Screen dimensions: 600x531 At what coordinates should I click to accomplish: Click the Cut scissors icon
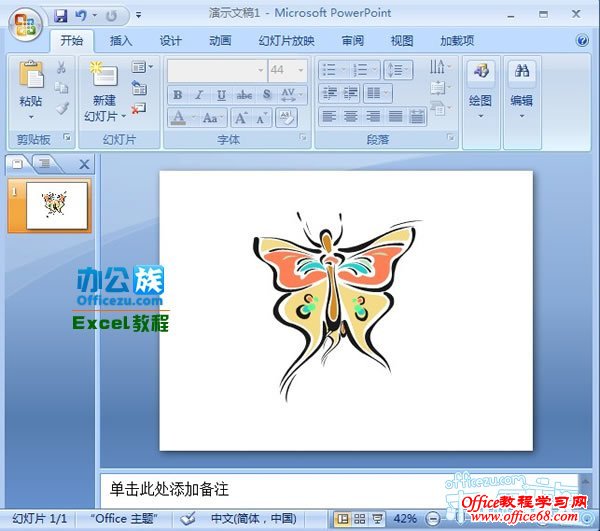(61, 67)
